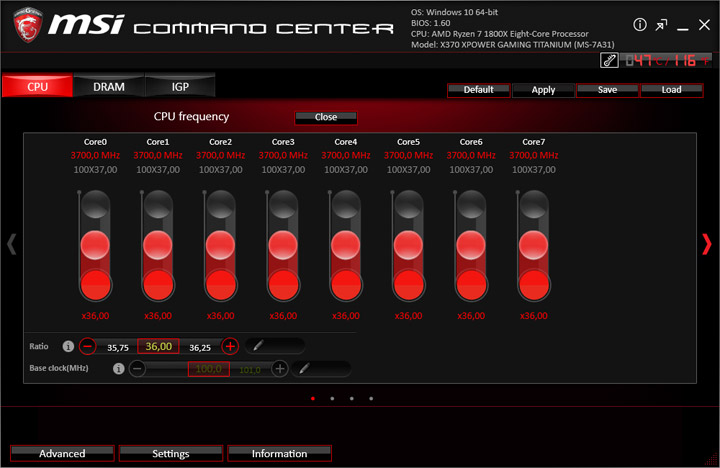Click the x36,00 value under Core4
Viewport: 720px width, 468px height.
(x=346, y=316)
